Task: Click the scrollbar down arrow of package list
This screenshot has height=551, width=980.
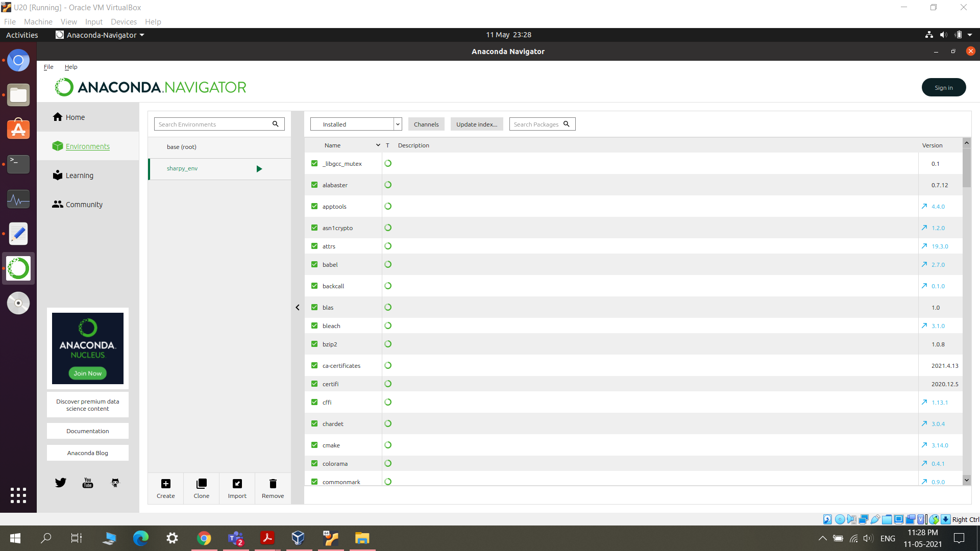Action: click(x=967, y=480)
